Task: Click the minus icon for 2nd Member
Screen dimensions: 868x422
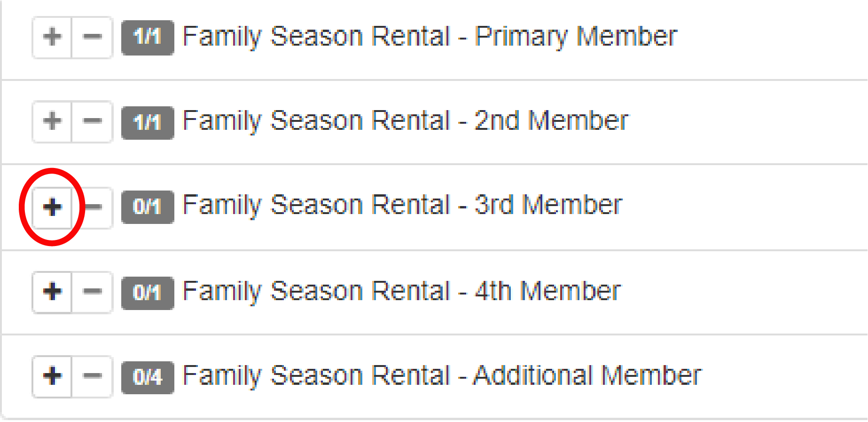Action: click(92, 121)
